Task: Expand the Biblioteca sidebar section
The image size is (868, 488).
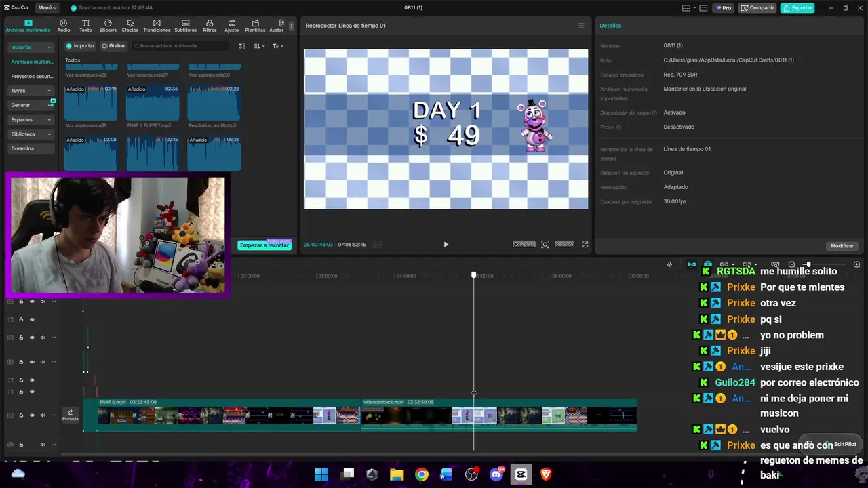Action: tap(49, 134)
